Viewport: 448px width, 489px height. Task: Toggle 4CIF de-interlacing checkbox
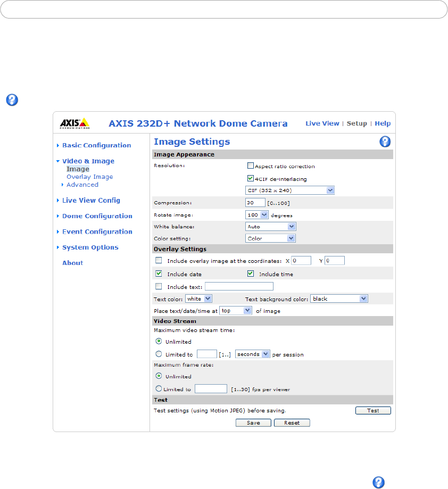(251, 179)
